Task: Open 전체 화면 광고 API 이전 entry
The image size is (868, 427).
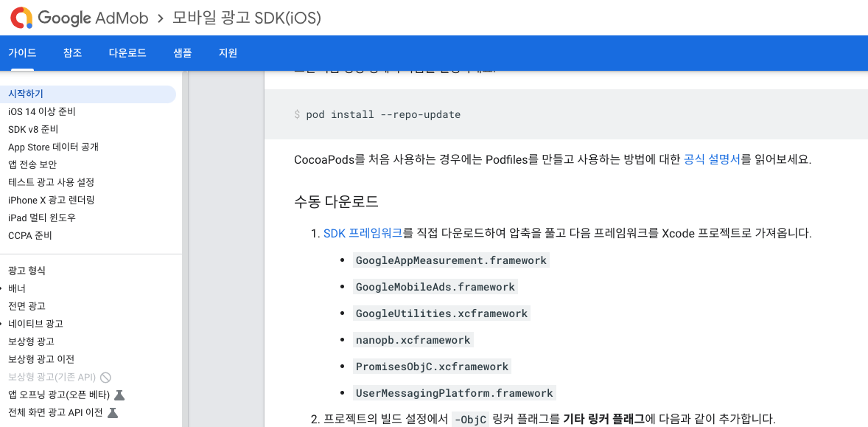Action: pyautogui.click(x=55, y=412)
